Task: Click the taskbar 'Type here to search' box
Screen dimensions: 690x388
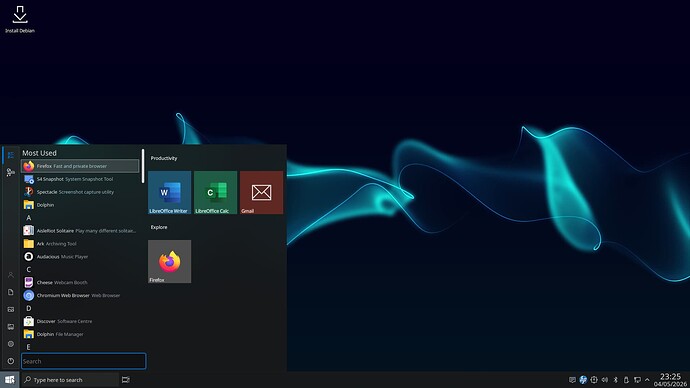Action: [x=70, y=380]
